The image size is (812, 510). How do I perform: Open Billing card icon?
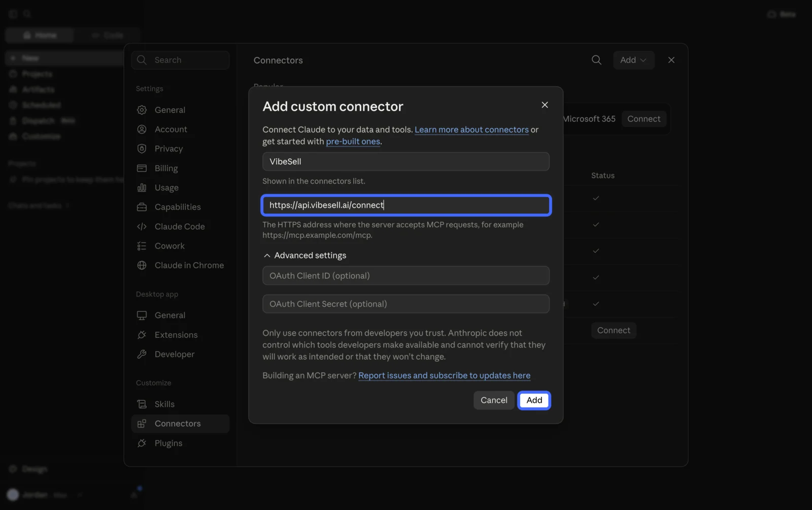142,168
